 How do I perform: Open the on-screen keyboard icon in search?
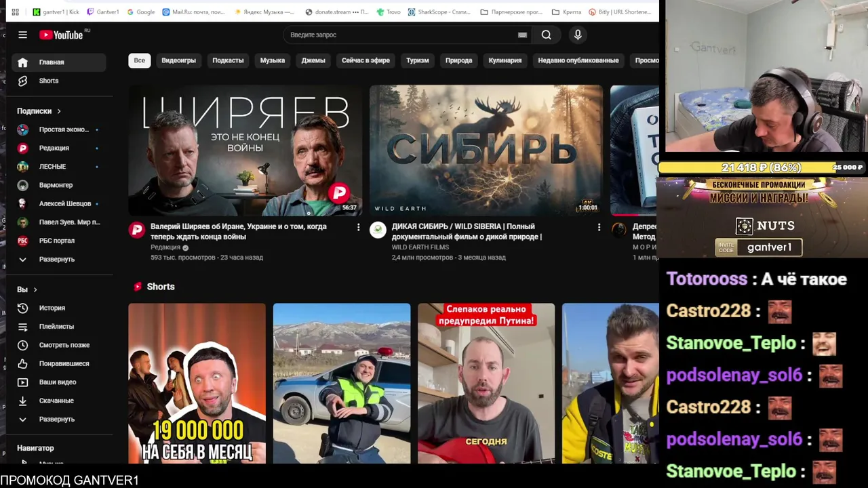[522, 35]
